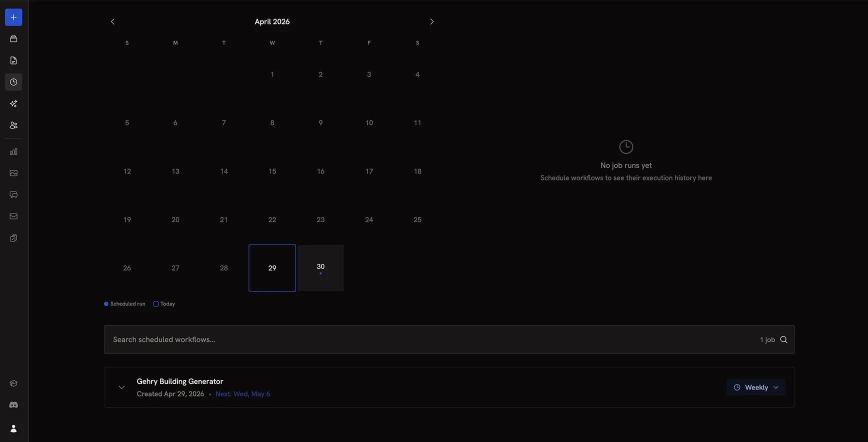Open the envelope mail icon in sidebar

[x=13, y=216]
